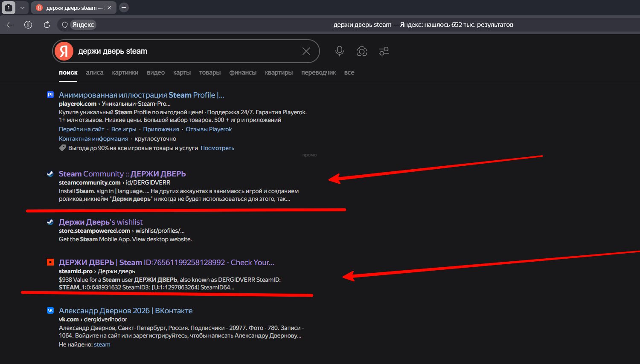This screenshot has width=640, height=364.
Task: Focus the search field containing 'держи дверь steam'
Action: [x=186, y=51]
